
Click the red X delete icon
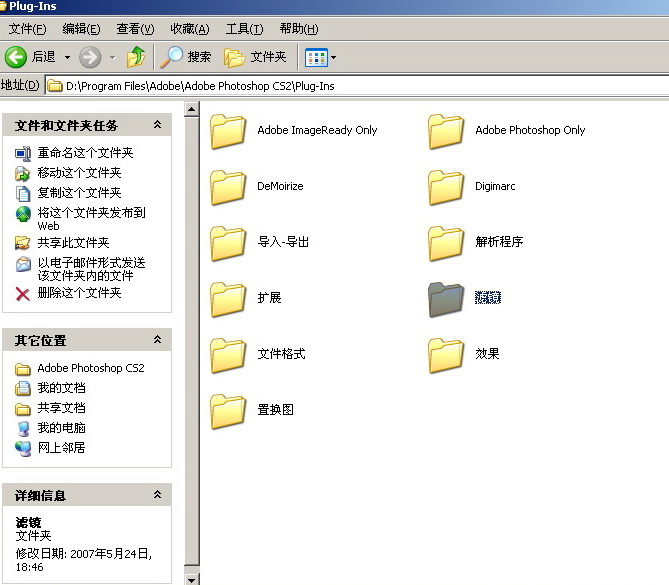click(23, 294)
